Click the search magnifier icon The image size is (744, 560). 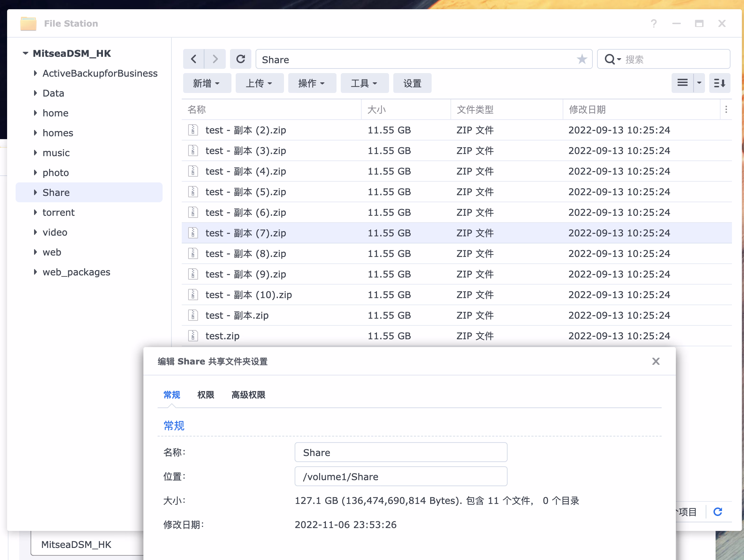610,59
